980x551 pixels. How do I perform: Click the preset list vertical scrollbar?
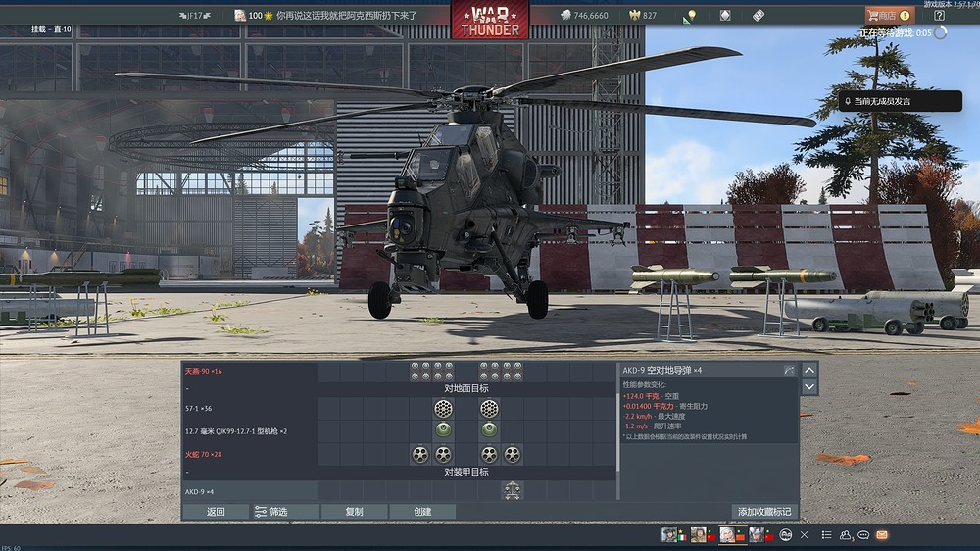pos(617,430)
